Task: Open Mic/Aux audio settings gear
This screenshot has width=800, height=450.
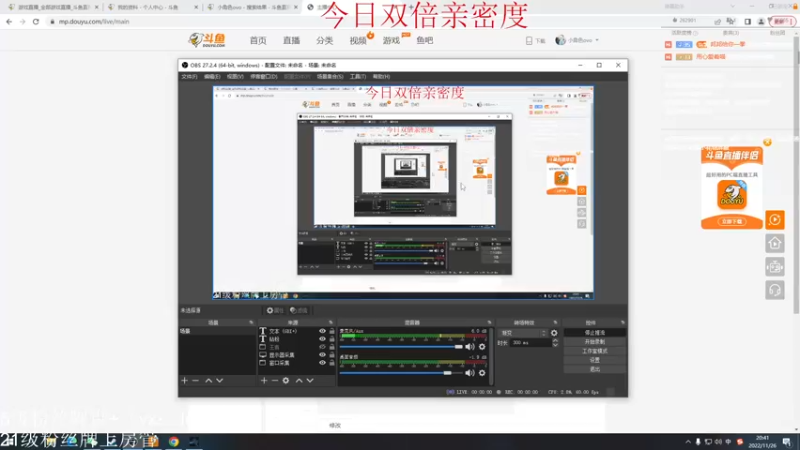Action: point(482,347)
